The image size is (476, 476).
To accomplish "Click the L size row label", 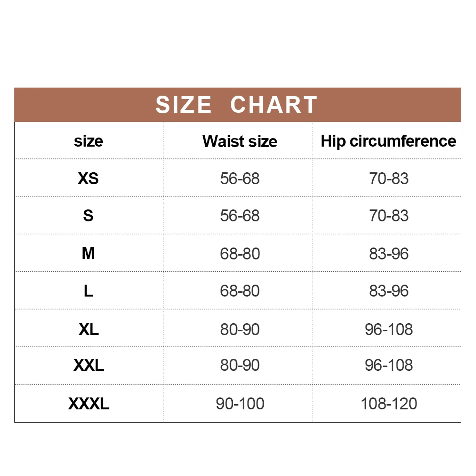I will 89,291.
